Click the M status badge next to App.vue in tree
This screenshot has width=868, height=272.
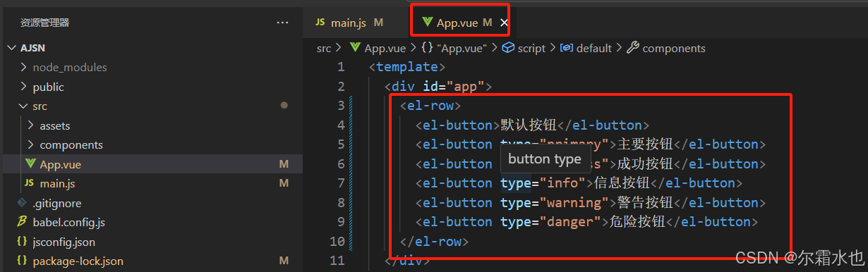(284, 164)
